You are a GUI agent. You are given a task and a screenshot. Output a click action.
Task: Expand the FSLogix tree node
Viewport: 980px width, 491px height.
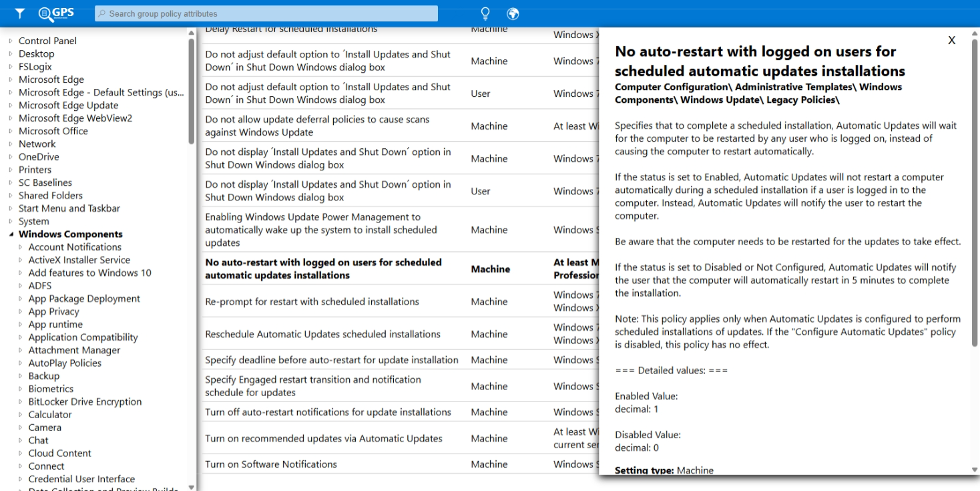pos(11,67)
